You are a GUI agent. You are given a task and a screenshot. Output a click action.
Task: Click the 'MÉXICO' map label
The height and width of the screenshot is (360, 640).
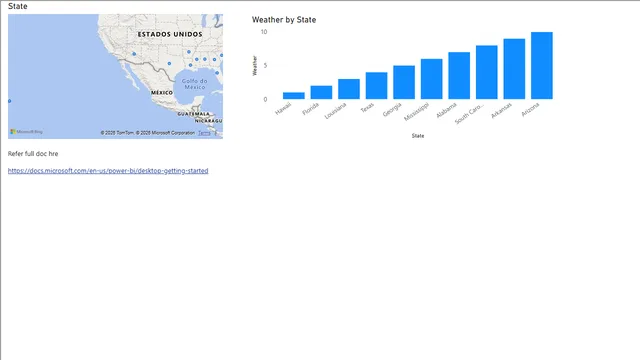coord(162,93)
